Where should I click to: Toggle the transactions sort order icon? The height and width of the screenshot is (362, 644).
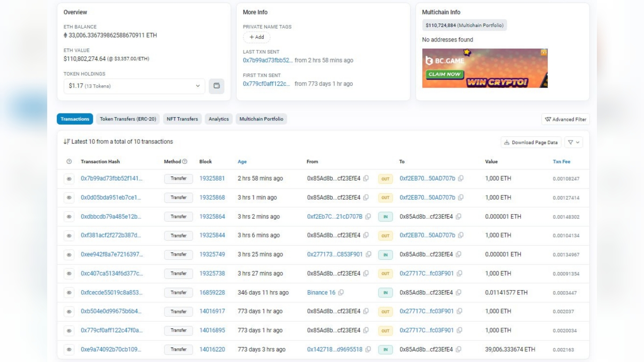pos(67,142)
